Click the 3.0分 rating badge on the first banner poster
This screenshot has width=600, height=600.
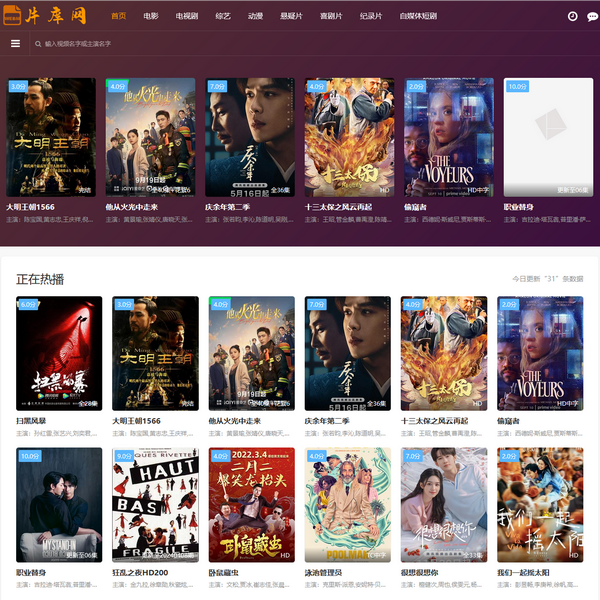18,86
